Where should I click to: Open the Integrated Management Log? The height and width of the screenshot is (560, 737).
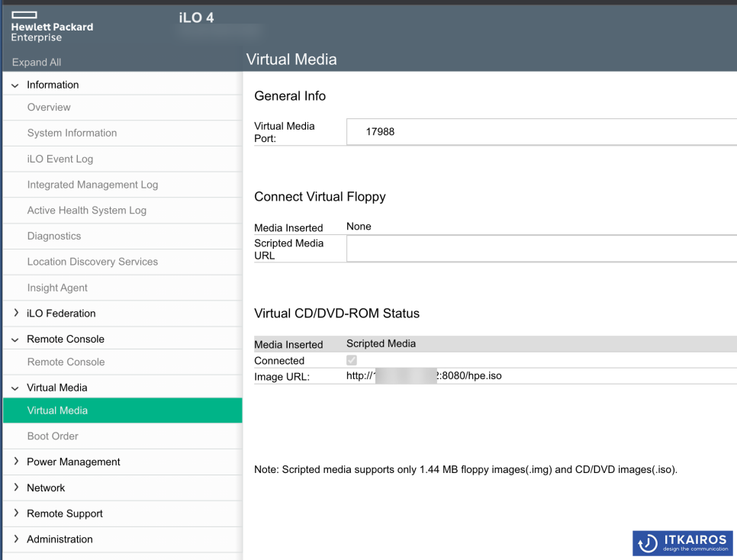coord(92,185)
